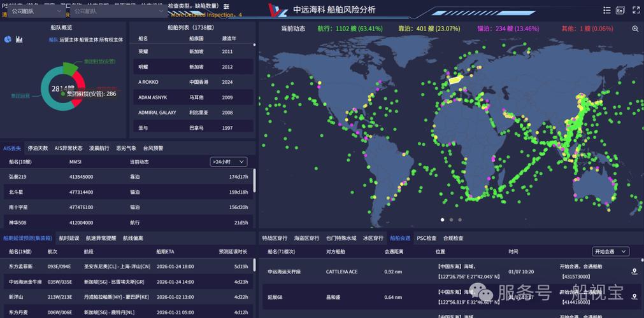
Task: Click CATTLEYA ACE counterpart ship name
Action: [341, 272]
